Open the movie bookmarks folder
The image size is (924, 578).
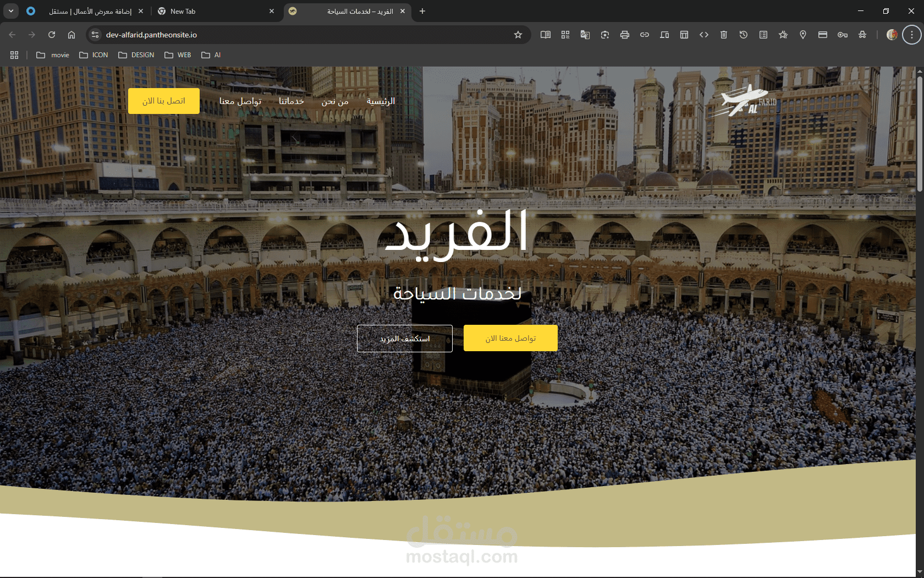[x=53, y=55]
